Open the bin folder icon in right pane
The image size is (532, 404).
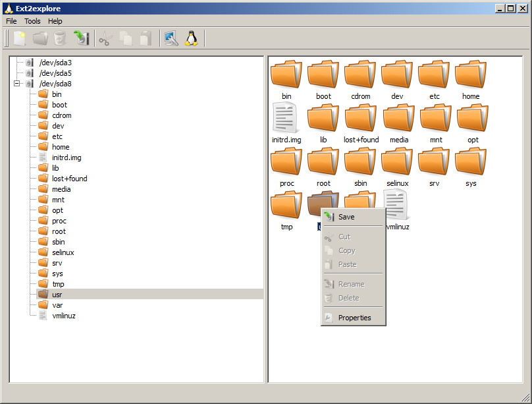[x=286, y=74]
